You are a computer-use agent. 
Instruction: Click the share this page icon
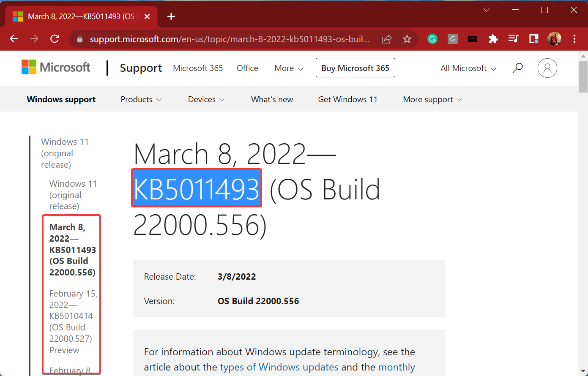386,38
